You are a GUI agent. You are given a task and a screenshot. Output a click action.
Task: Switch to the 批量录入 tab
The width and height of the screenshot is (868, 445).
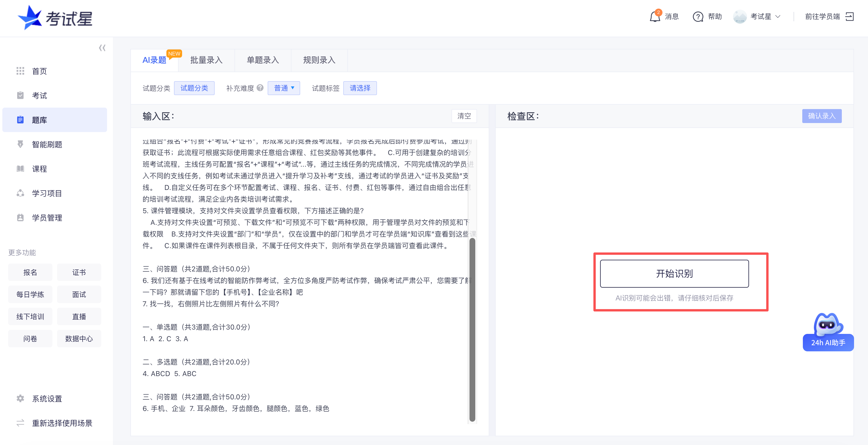[x=206, y=60]
